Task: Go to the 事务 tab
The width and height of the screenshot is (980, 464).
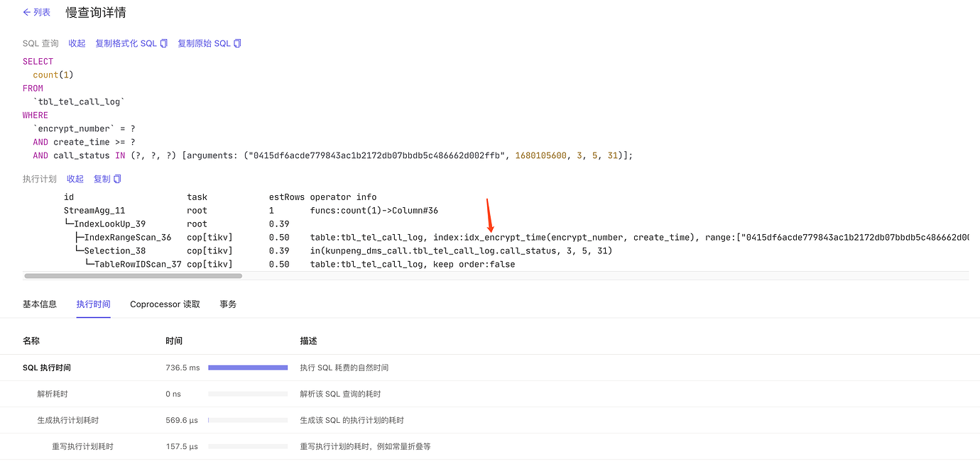Action: (x=228, y=304)
